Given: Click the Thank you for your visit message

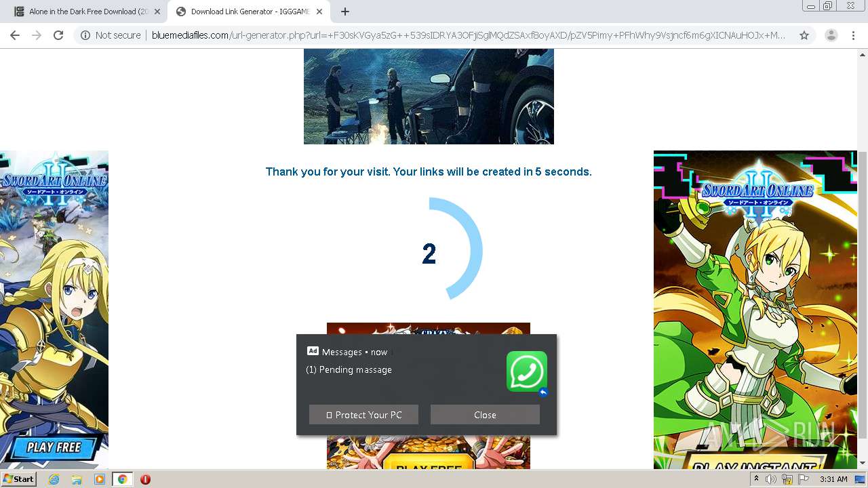Looking at the screenshot, I should click(x=429, y=171).
